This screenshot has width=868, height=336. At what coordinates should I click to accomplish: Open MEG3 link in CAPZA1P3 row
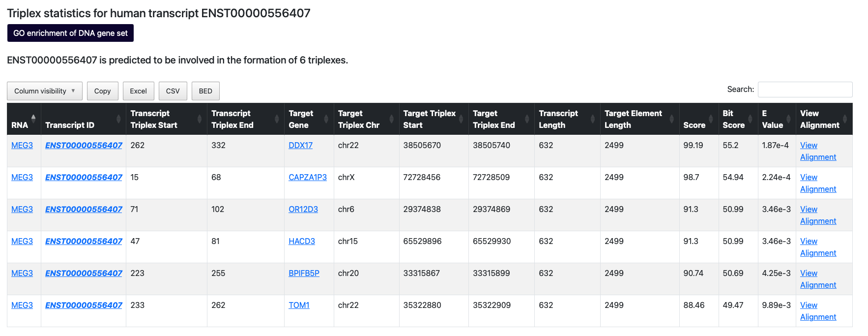[22, 177]
